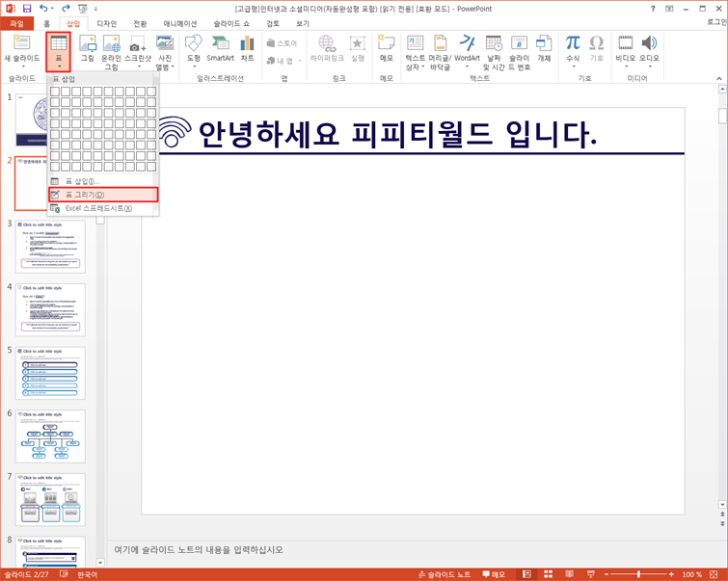728x581 pixels.
Task: Switch to the View (보기) tab
Action: click(302, 23)
